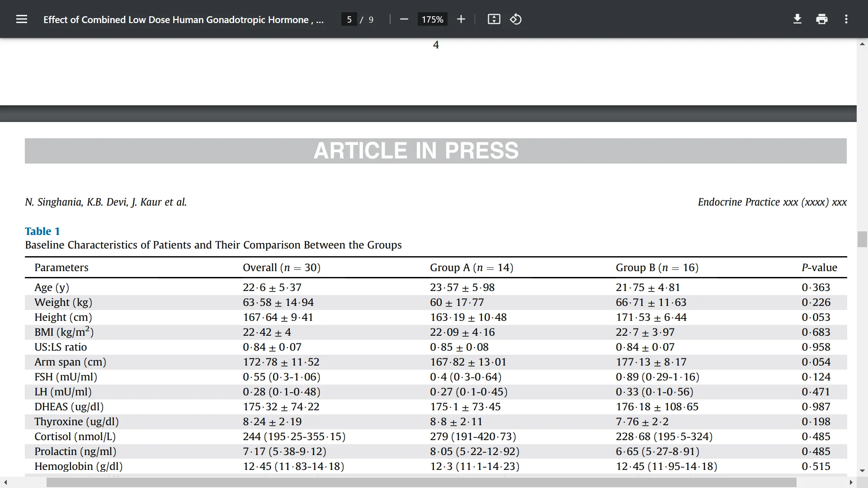
Task: Toggle fit to page icon
Action: click(494, 19)
